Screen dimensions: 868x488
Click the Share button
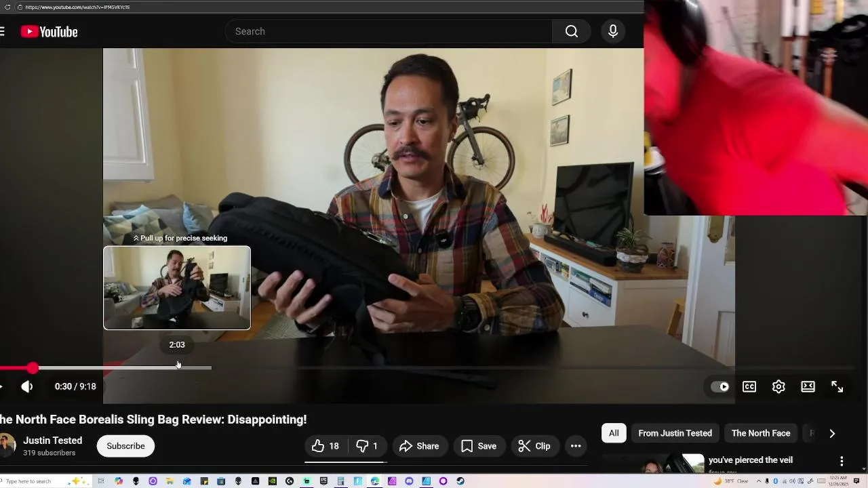(x=420, y=446)
